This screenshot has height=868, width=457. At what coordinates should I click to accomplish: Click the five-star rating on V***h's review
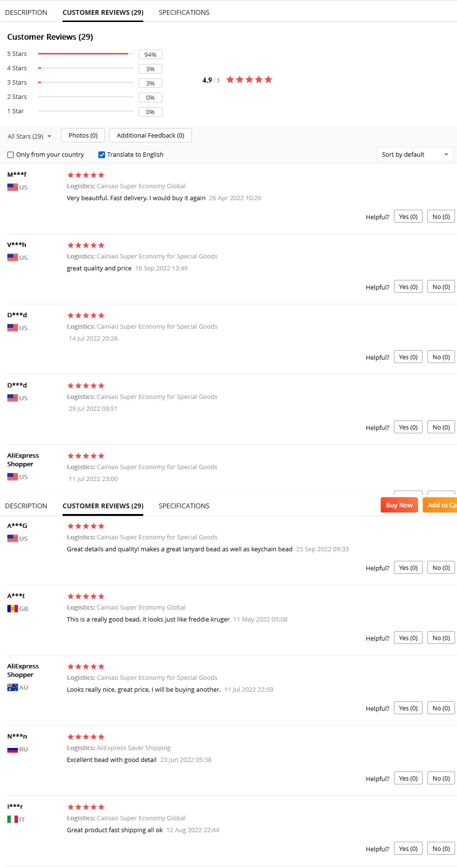click(86, 245)
